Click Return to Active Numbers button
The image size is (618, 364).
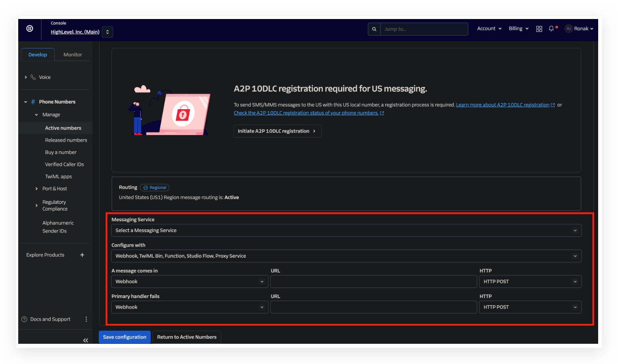pos(187,337)
